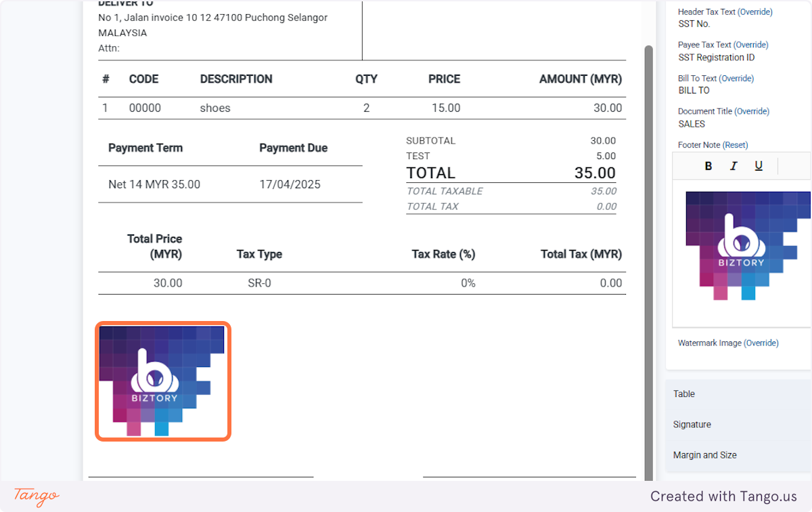812x512 pixels.
Task: Toggle italic in the Footer Note editor
Action: (733, 166)
